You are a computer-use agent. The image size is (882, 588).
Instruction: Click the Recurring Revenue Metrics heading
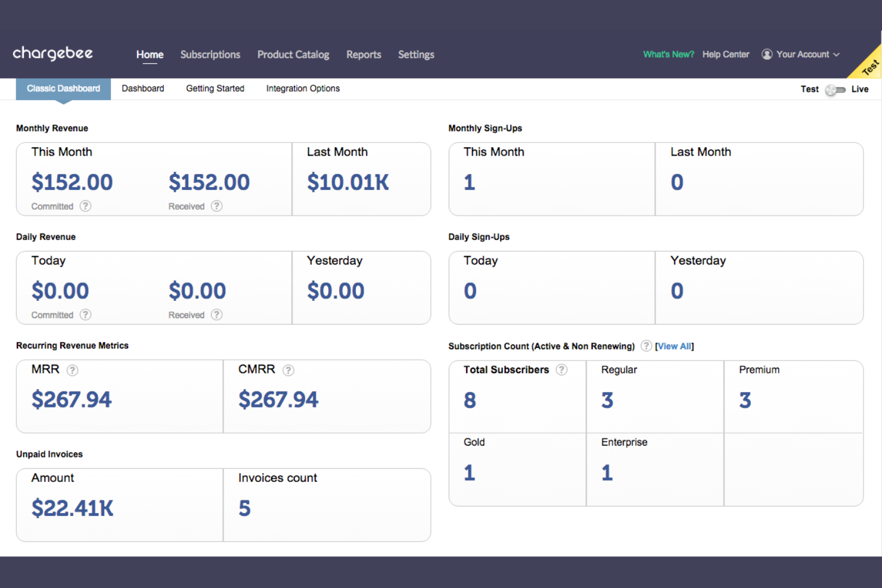click(x=72, y=346)
